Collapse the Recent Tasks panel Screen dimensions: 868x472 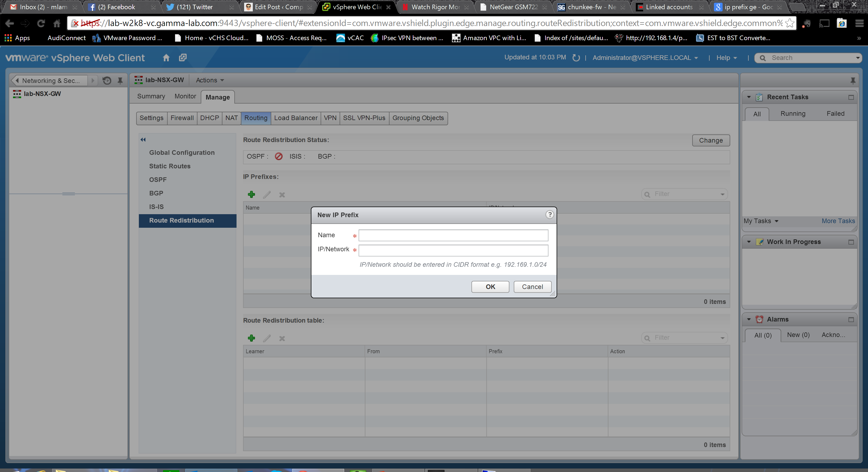[749, 97]
